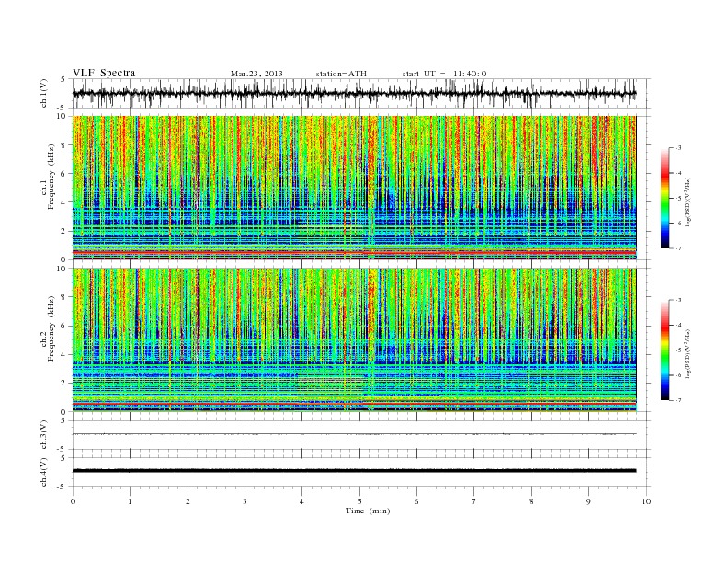This screenshot has width=728, height=563.
Task: Click the "-3" value on ch.2 colorbar
Action: [678, 301]
